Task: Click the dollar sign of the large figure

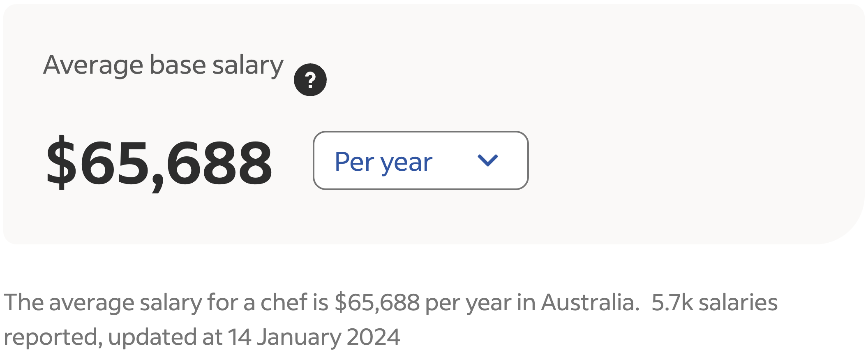Action: coord(62,163)
